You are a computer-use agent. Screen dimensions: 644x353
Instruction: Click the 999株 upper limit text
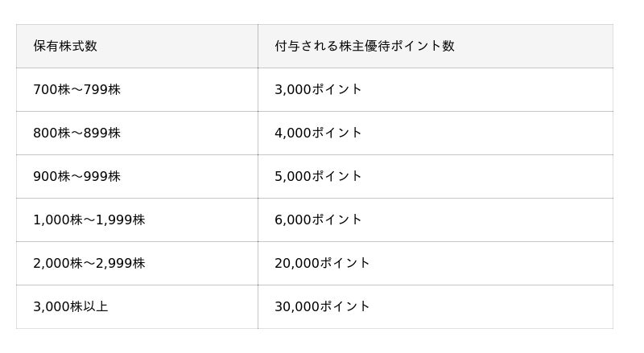click(102, 176)
